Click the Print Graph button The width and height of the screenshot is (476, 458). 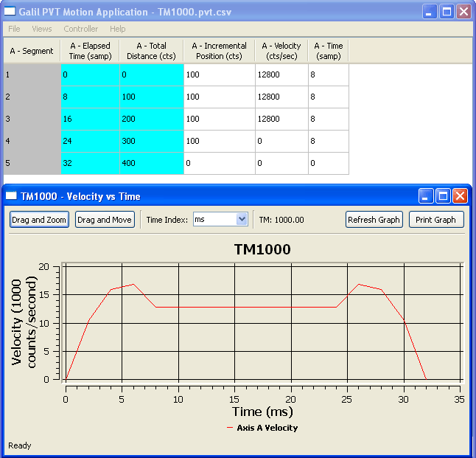tap(435, 220)
